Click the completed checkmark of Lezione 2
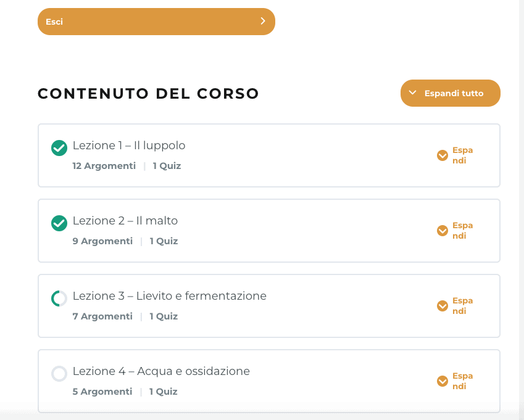The image size is (524, 420). (59, 223)
